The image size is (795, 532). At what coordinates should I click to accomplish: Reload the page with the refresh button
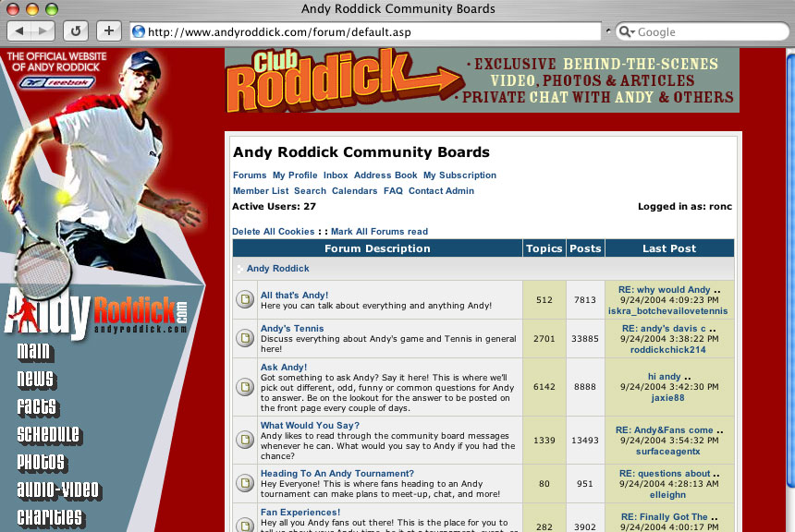76,31
